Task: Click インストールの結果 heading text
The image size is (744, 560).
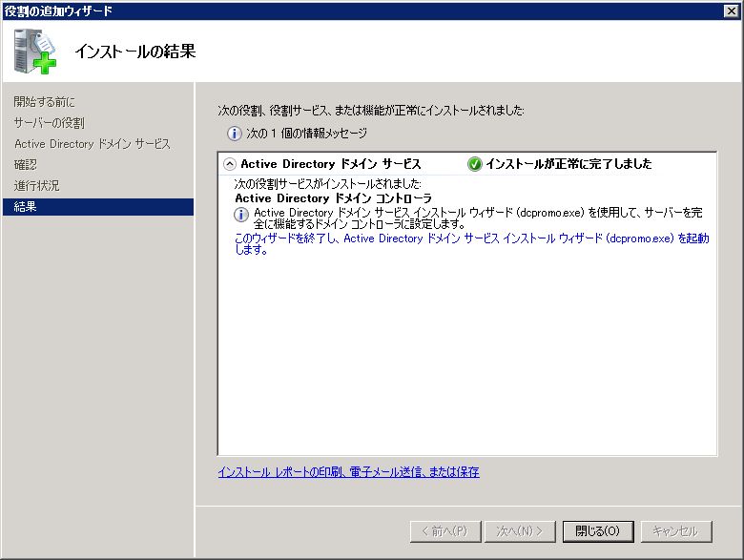Action: click(135, 52)
